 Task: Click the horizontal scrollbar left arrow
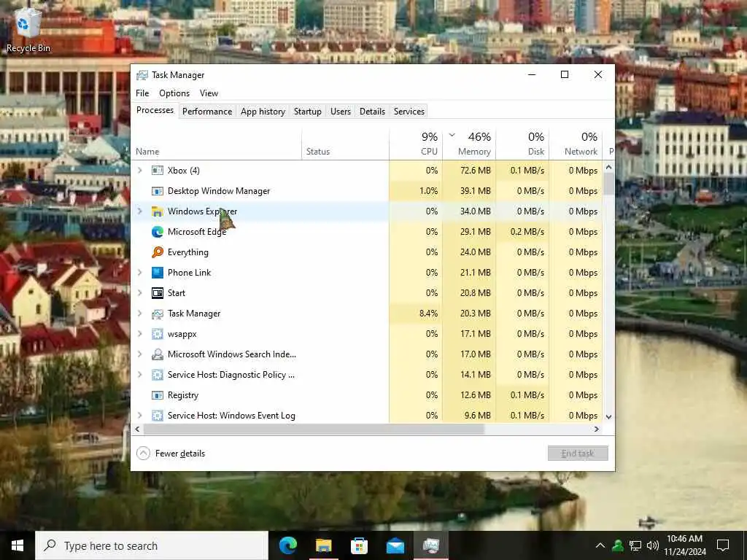coord(138,429)
